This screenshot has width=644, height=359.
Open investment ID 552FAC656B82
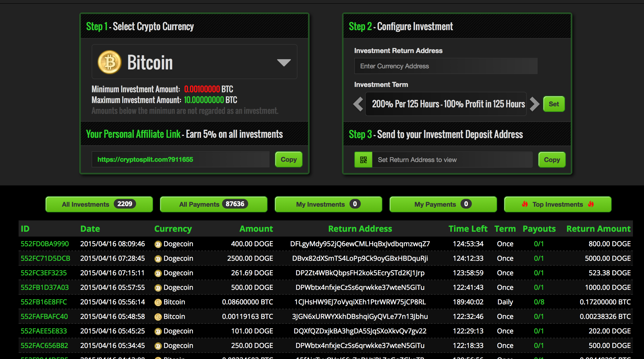tap(44, 346)
